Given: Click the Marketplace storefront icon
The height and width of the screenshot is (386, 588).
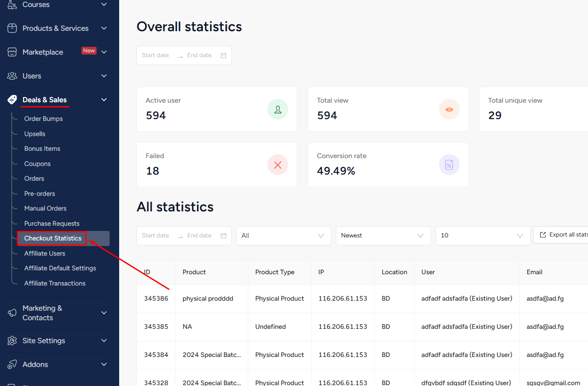Looking at the screenshot, I should pos(12,52).
